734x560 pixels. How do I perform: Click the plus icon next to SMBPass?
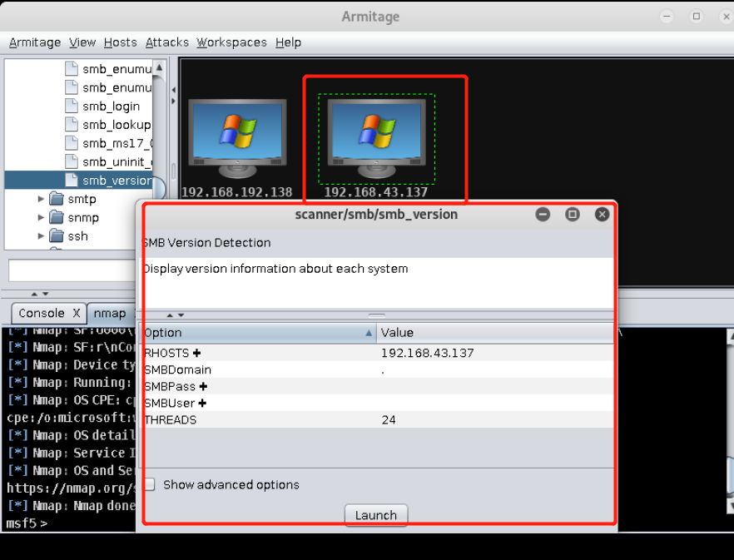[203, 386]
